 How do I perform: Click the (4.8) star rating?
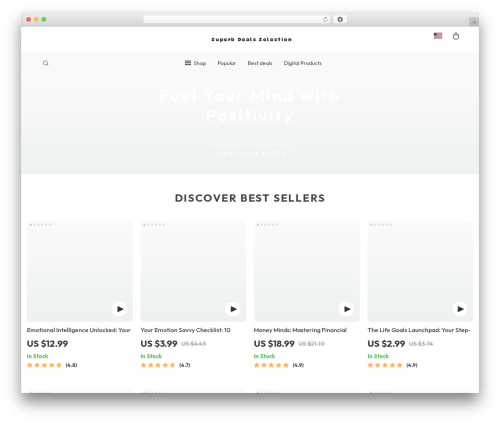[52, 365]
